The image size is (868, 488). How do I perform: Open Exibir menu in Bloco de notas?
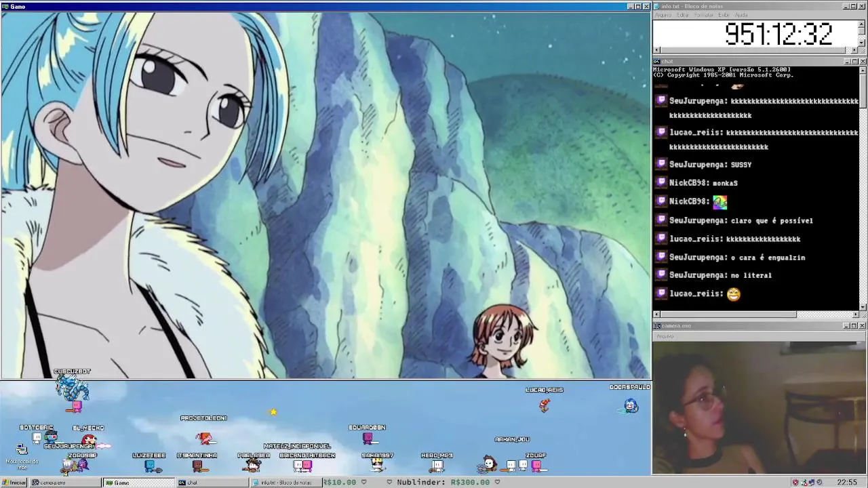point(724,15)
